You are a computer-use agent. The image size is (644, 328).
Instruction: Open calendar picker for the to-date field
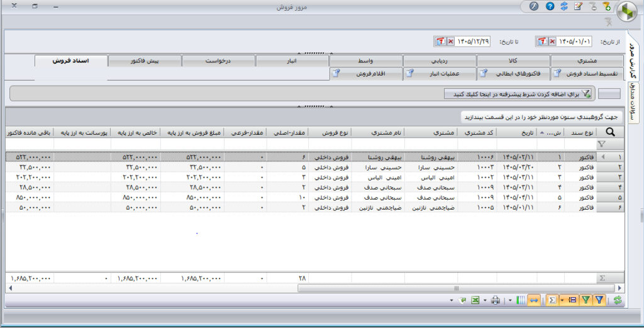pyautogui.click(x=440, y=42)
